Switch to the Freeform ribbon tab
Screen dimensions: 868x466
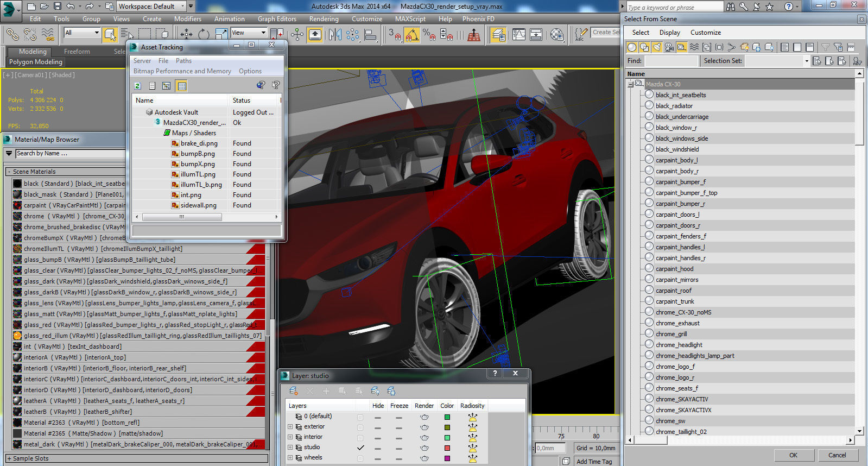coord(77,52)
